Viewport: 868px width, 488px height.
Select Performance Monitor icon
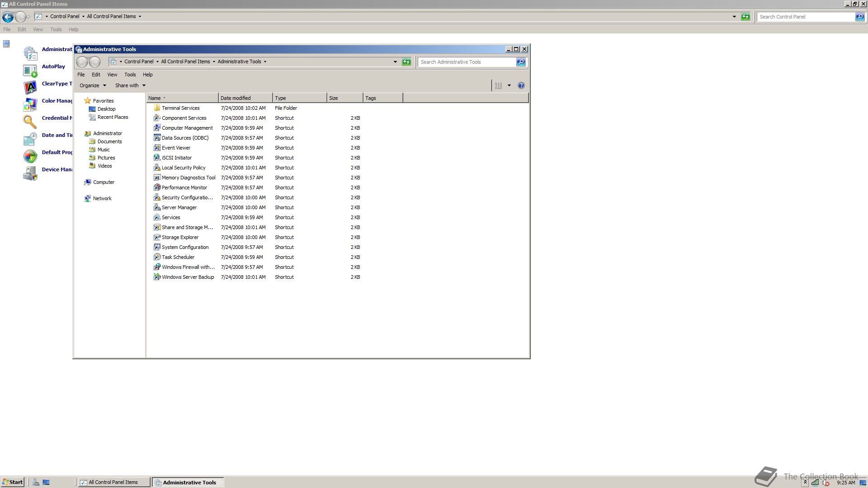[157, 188]
